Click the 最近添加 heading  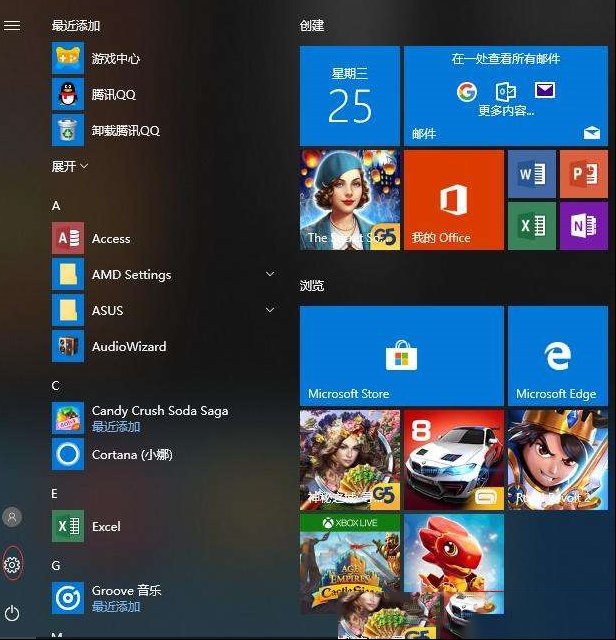pyautogui.click(x=76, y=25)
